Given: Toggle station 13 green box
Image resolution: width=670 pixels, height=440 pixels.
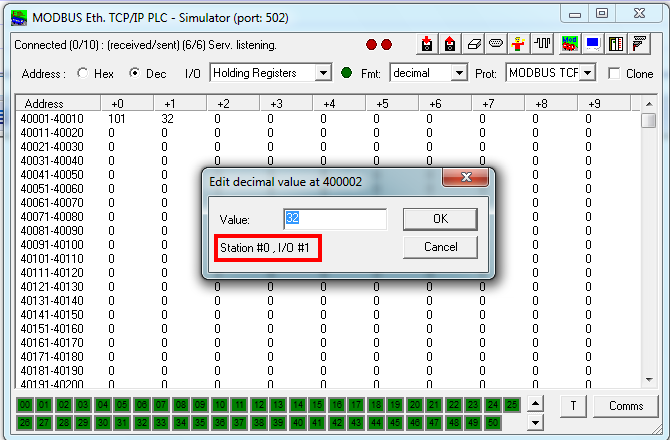Looking at the screenshot, I should pyautogui.click(x=278, y=405).
